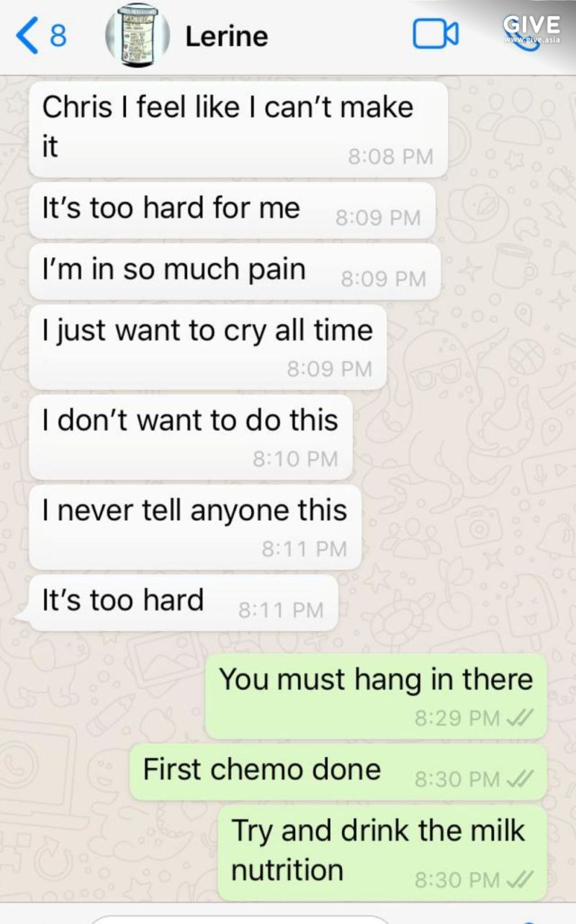Open contact info via Lerine name
The height and width of the screenshot is (924, 576).
click(226, 37)
